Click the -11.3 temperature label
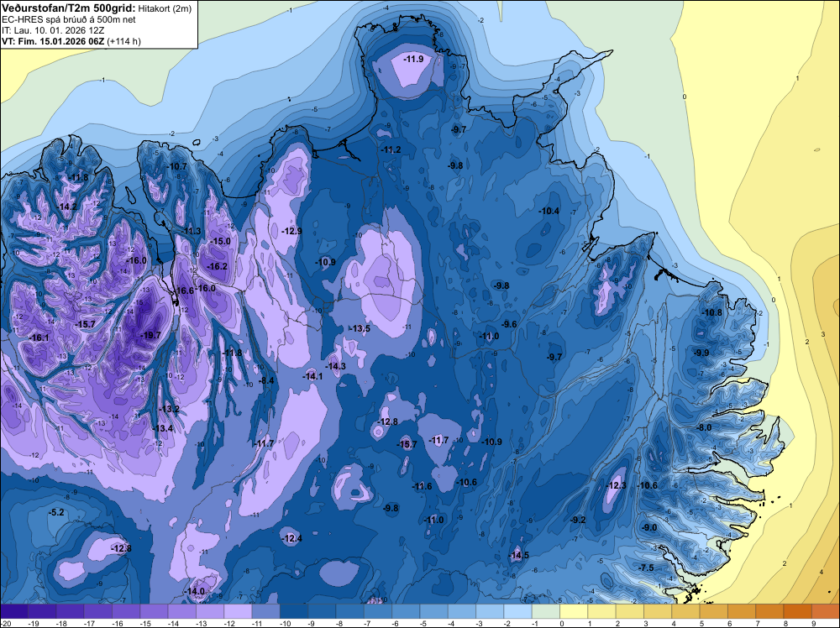840x628 pixels. 192,231
